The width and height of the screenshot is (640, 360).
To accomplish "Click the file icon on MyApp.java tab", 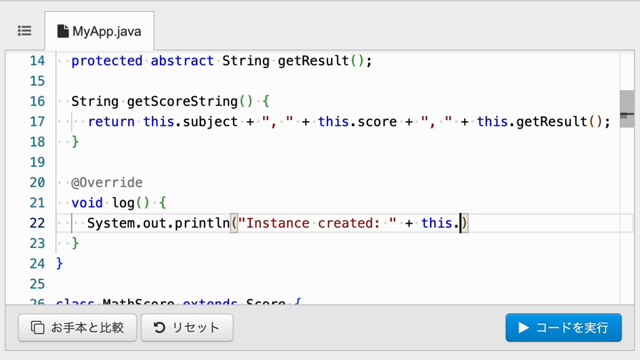I will [x=62, y=31].
